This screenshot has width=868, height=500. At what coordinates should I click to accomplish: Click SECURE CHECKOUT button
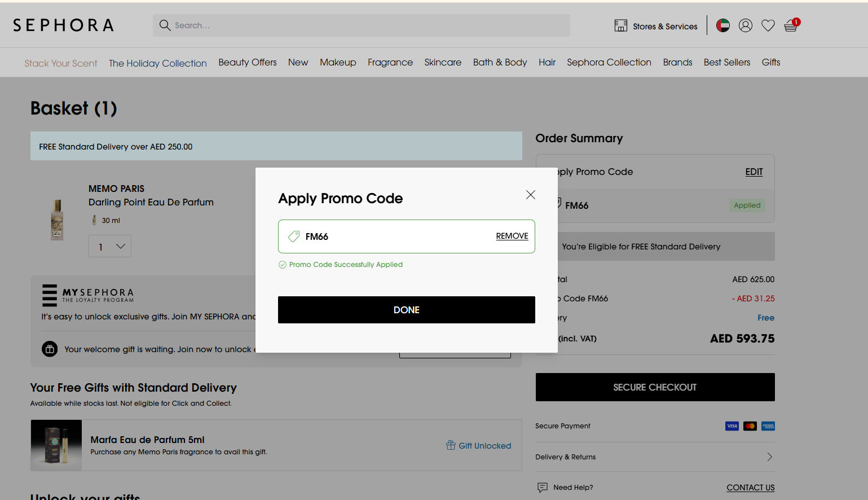pyautogui.click(x=655, y=387)
